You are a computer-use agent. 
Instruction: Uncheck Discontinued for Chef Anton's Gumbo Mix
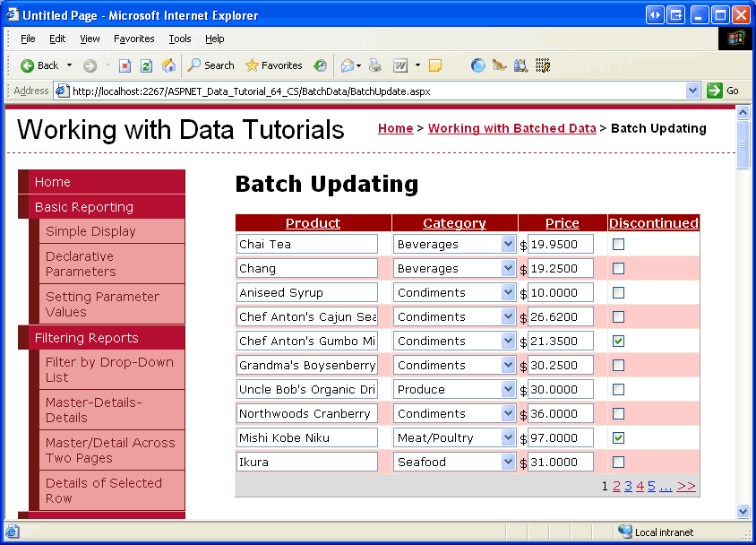click(618, 341)
